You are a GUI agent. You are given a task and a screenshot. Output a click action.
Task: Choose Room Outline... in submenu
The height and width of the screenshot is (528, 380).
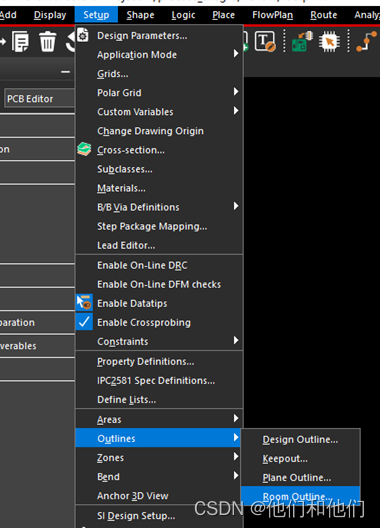pos(300,496)
